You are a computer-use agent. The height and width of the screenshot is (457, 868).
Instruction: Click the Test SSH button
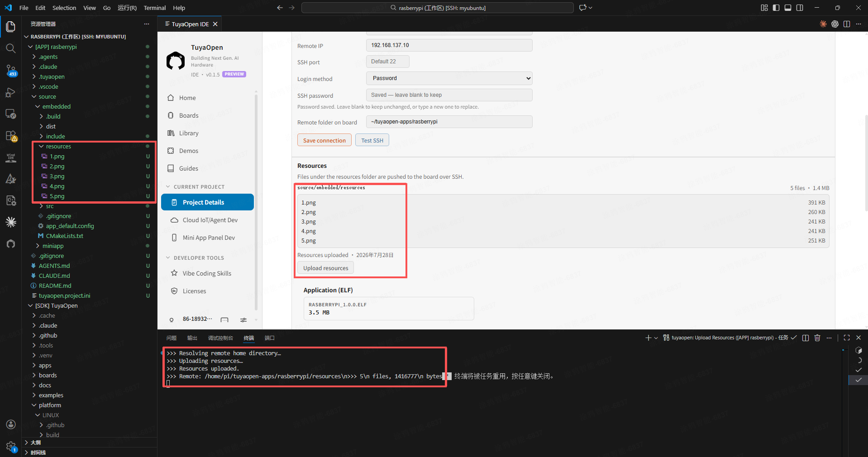pyautogui.click(x=372, y=140)
